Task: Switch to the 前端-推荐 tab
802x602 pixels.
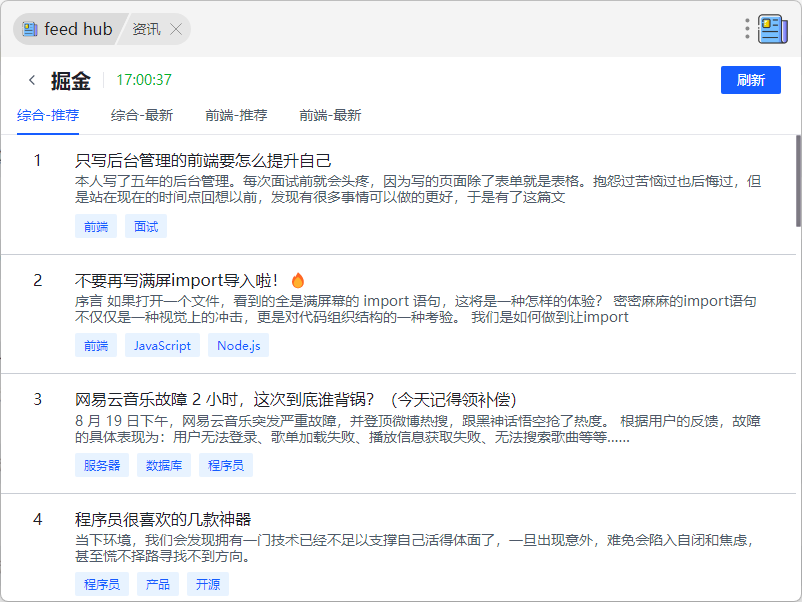Action: coord(236,116)
